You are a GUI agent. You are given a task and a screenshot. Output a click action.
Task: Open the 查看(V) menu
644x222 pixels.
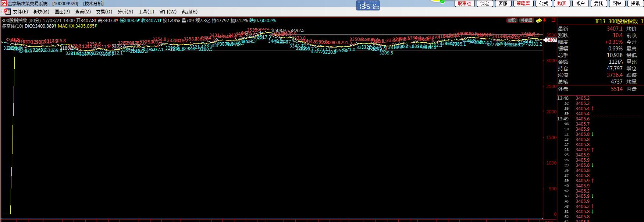(x=83, y=12)
